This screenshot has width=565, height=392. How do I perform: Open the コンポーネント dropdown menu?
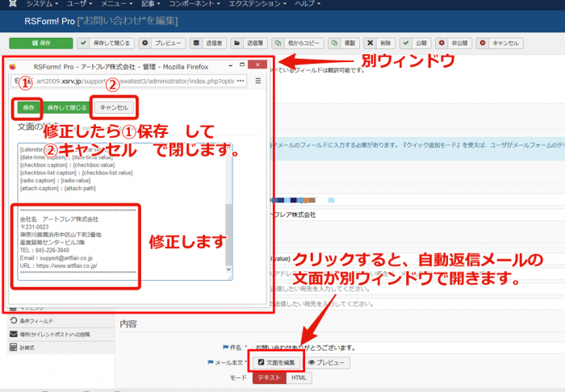tap(195, 3)
